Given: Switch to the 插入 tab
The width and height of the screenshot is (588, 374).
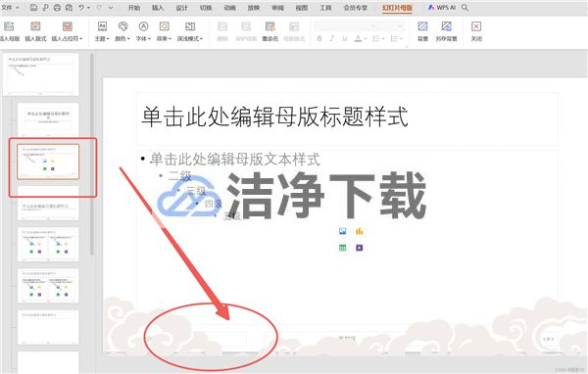Looking at the screenshot, I should coord(158,8).
